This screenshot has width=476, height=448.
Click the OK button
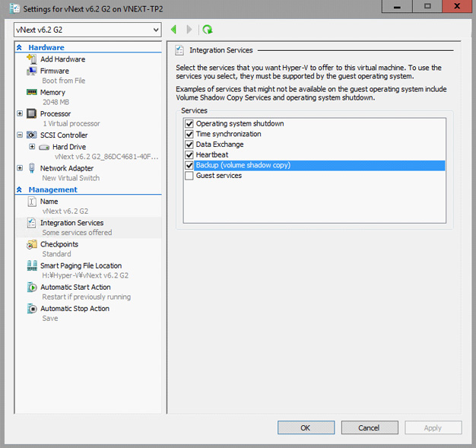tap(306, 427)
